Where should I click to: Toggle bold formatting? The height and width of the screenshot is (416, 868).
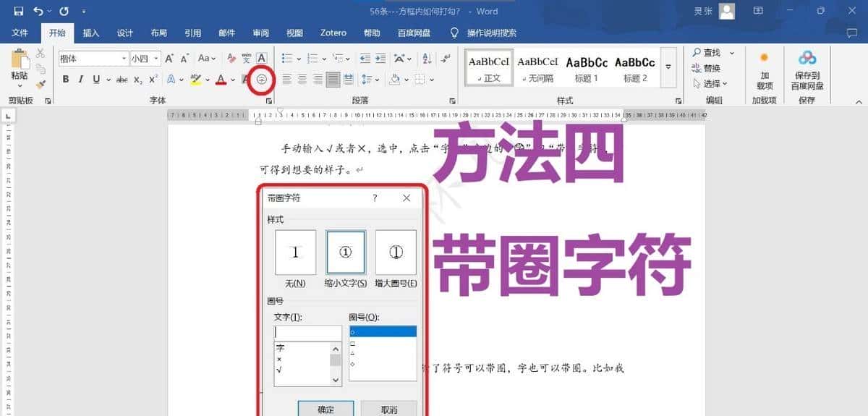pyautogui.click(x=66, y=80)
